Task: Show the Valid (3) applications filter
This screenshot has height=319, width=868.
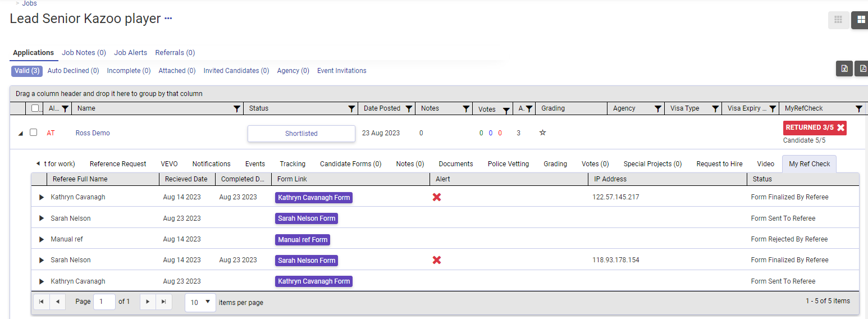Action: [x=27, y=71]
